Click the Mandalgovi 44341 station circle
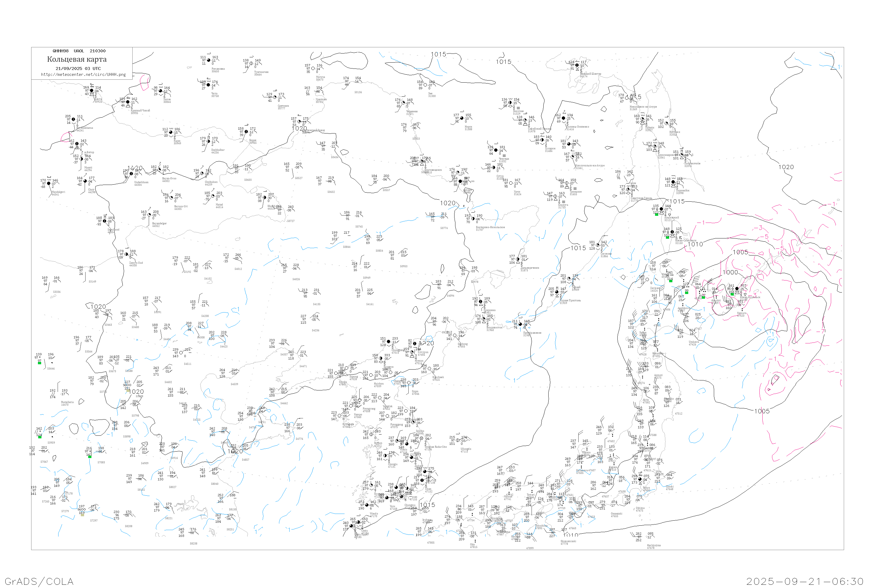Viewport: 882px width, 588px height. (x=49, y=184)
